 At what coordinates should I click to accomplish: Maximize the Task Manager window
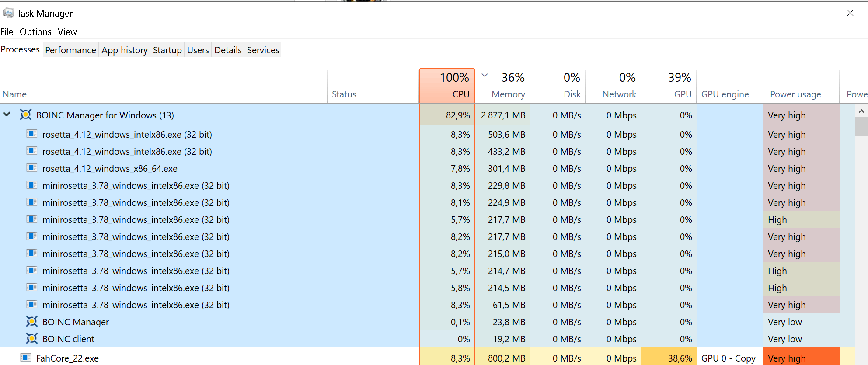point(815,13)
